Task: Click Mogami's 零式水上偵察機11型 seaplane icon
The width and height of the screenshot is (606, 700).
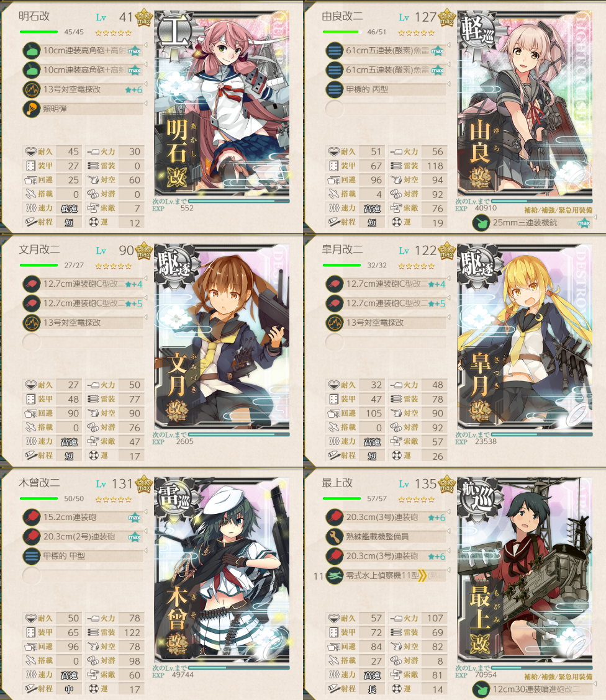Action: (x=335, y=576)
